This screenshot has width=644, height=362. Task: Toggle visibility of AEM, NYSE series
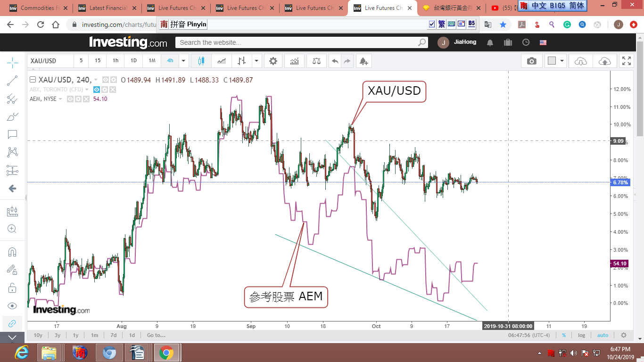coord(70,99)
